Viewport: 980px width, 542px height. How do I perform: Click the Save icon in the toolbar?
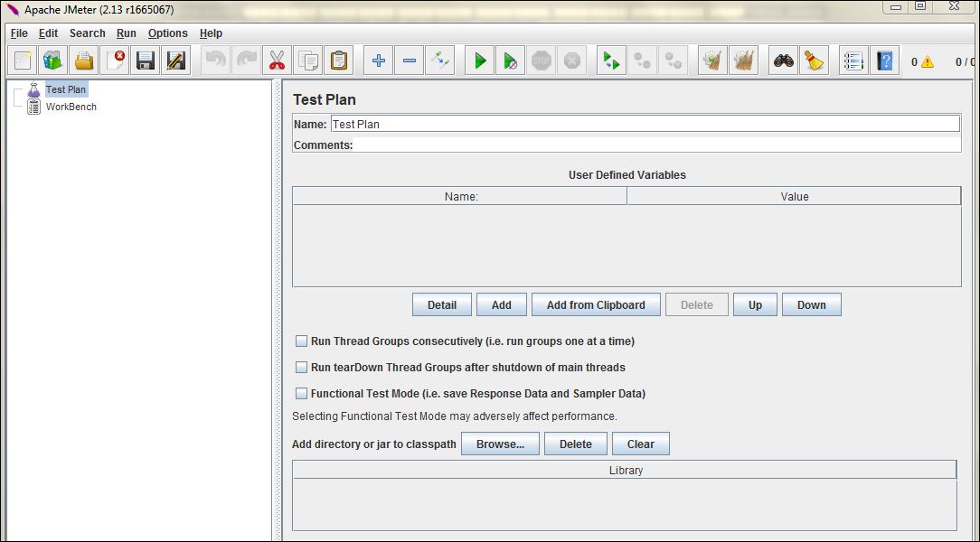pyautogui.click(x=145, y=60)
